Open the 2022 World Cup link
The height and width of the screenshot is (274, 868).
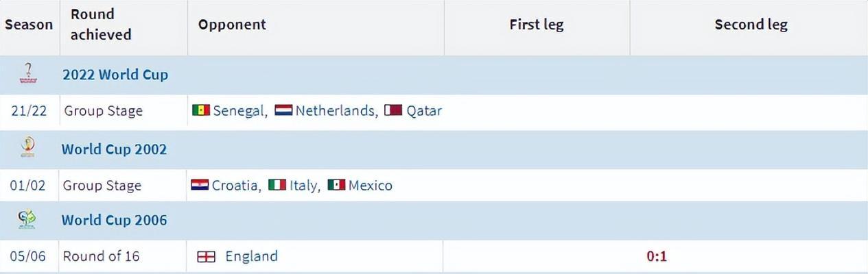tap(115, 75)
